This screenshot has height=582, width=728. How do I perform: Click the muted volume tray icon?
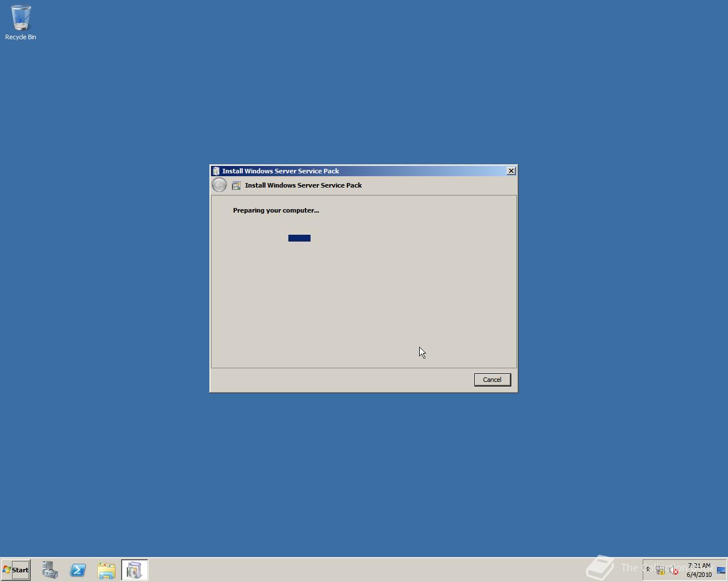(673, 570)
